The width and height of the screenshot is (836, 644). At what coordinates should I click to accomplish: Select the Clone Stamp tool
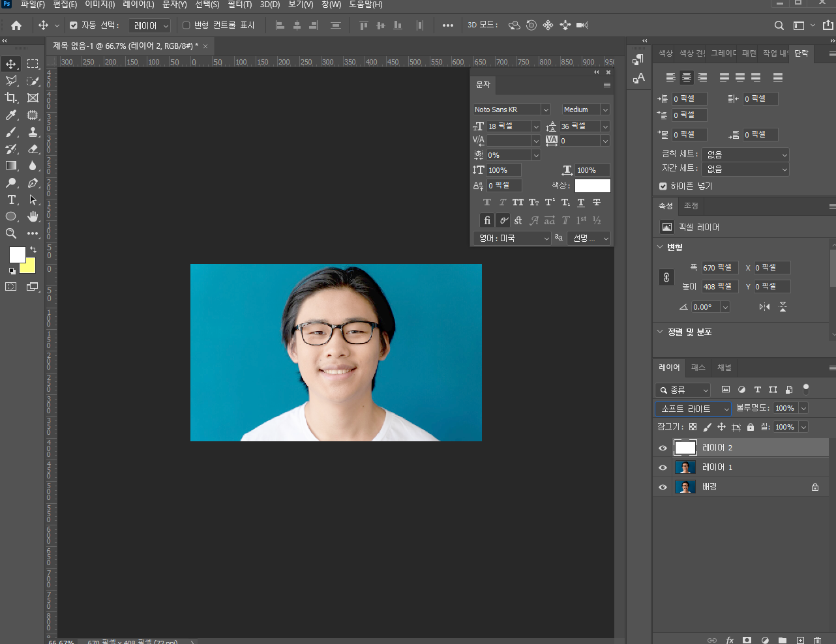33,132
